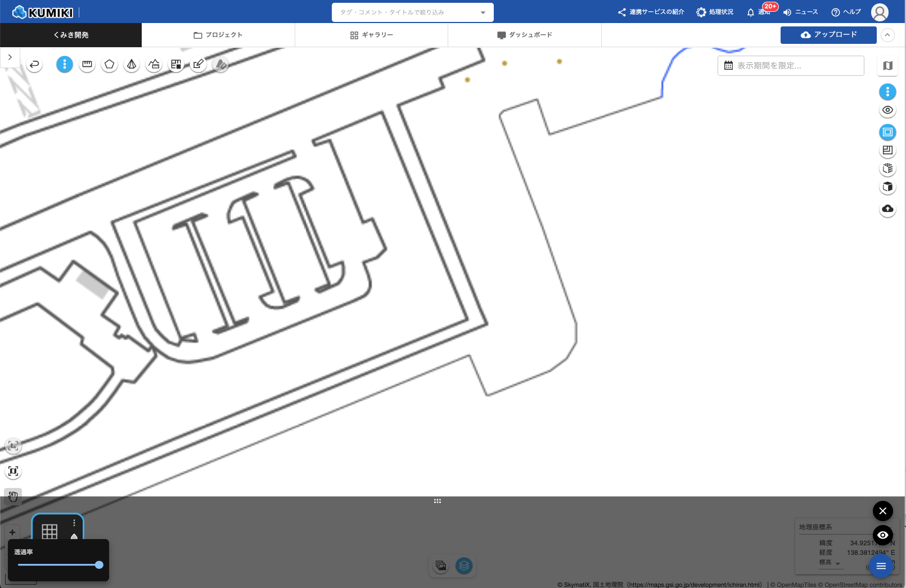Select the pentagon area measurement tool
Screen dimensions: 906x588
[x=110, y=65]
